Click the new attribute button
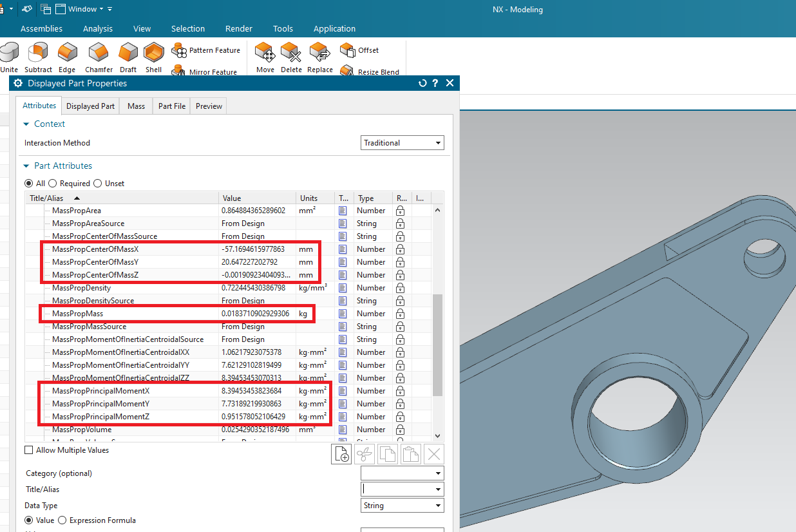Image resolution: width=796 pixels, height=532 pixels. point(341,454)
